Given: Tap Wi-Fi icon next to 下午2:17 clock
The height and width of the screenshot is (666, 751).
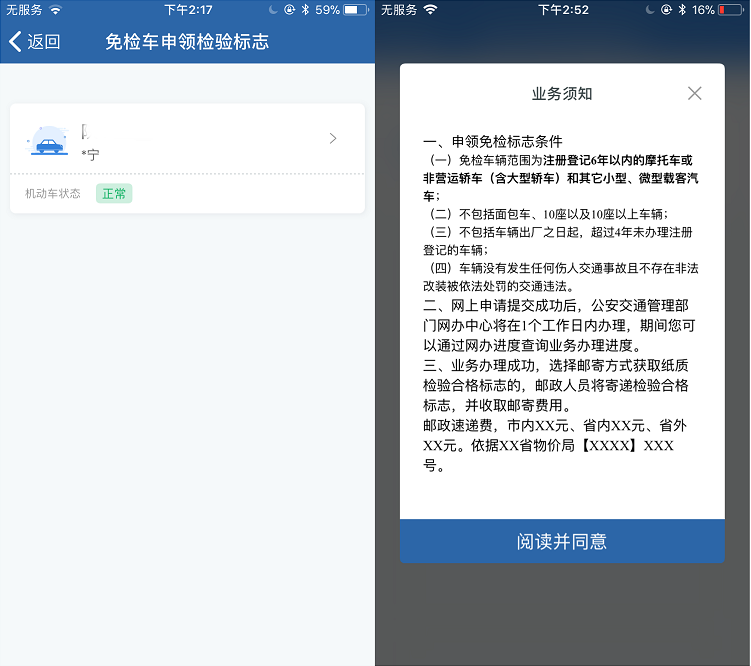Looking at the screenshot, I should [x=55, y=9].
